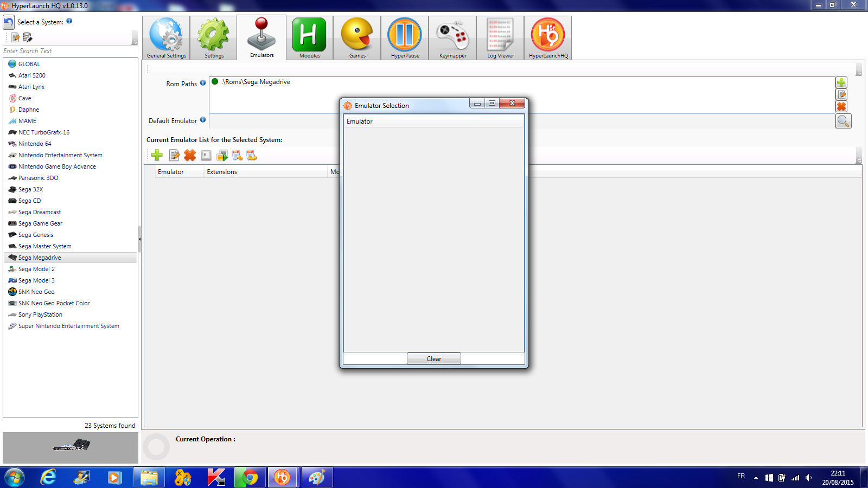This screenshot has width=868, height=488.
Task: Add emulator to the current emulator list
Action: (x=157, y=156)
